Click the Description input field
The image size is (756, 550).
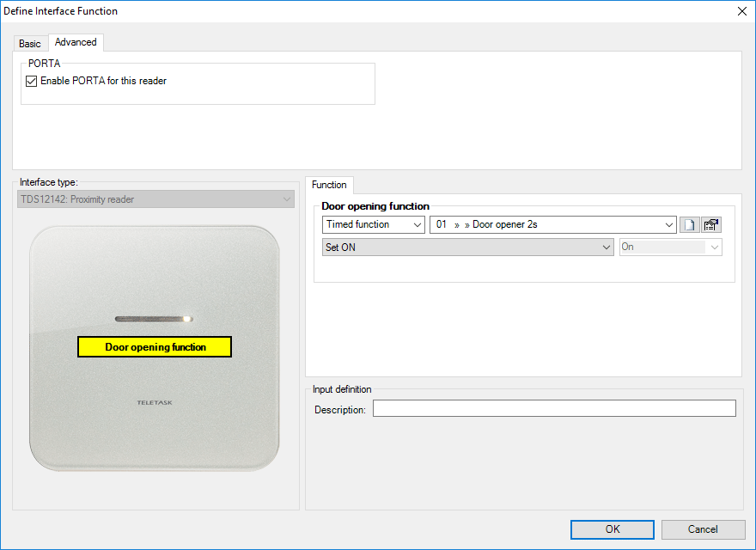point(553,409)
